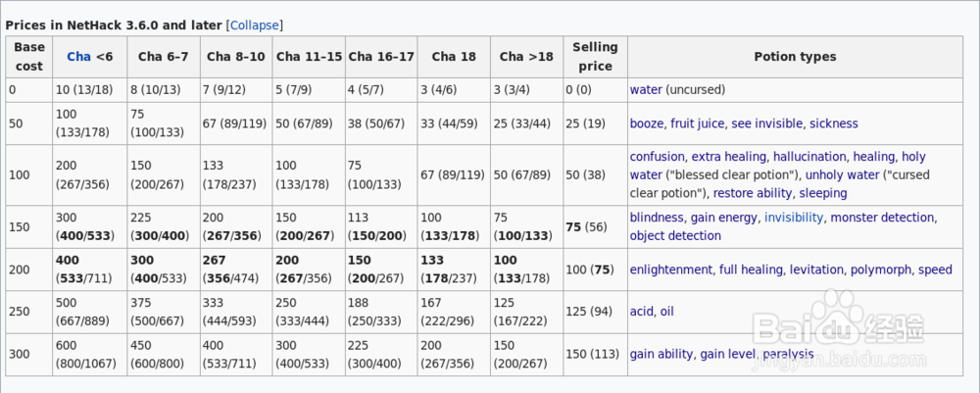
Task: Follow the full healing link
Action: (x=751, y=270)
